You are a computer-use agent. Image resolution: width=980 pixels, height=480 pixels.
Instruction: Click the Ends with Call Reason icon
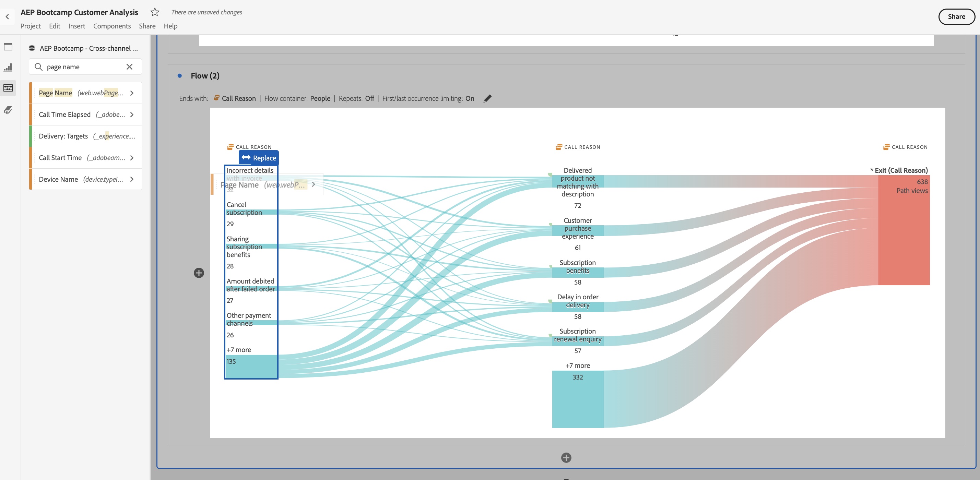point(216,98)
